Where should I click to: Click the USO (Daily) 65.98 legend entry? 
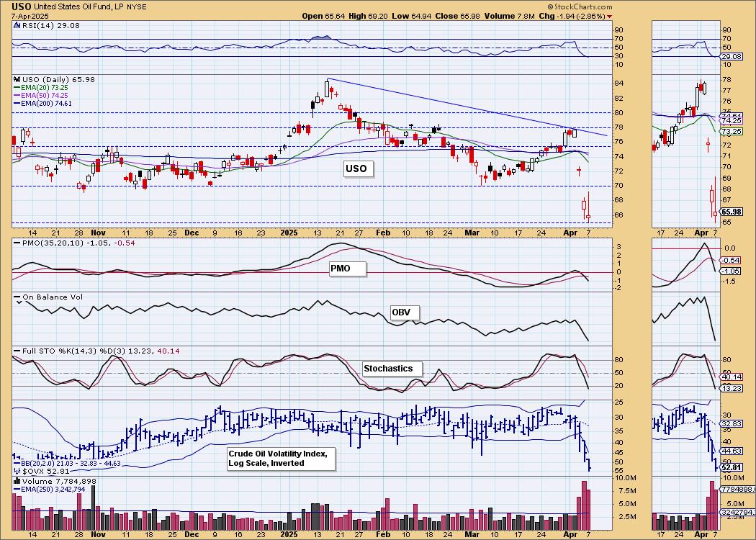tap(58, 79)
